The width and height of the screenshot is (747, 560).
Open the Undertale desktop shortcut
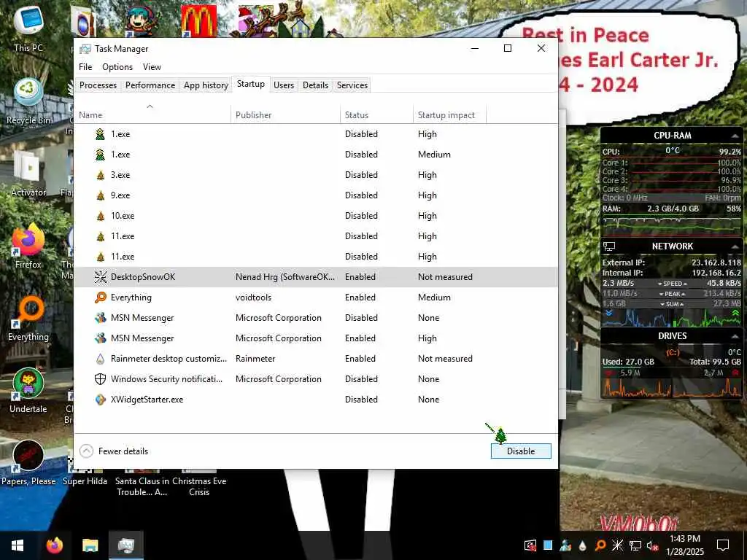coord(28,391)
